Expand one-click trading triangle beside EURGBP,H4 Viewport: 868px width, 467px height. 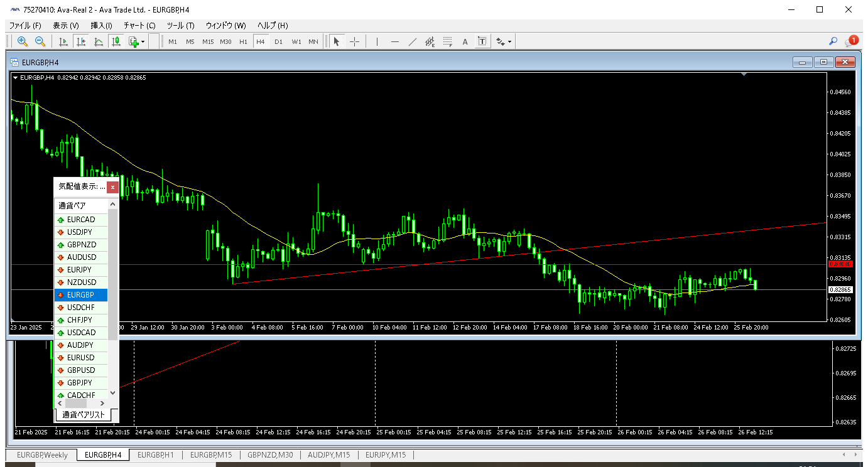tap(16, 77)
